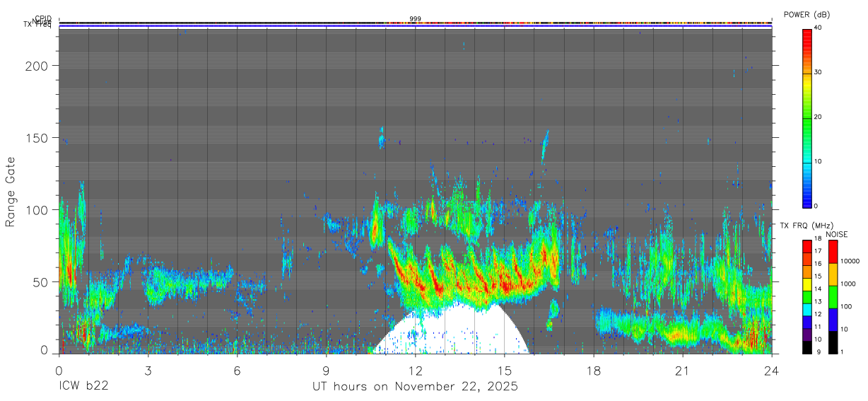The height and width of the screenshot is (401, 868).
Task: Select the blue segment of NOISE legend
Action: click(833, 320)
